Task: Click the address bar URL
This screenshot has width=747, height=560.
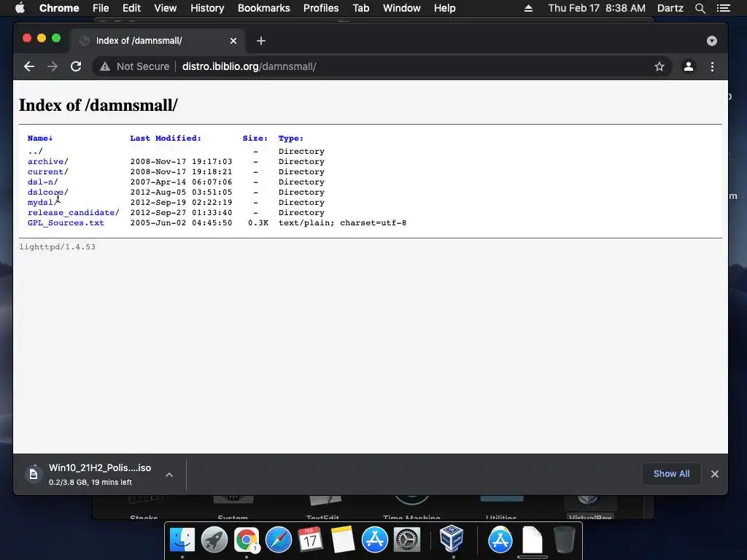Action: tap(249, 66)
